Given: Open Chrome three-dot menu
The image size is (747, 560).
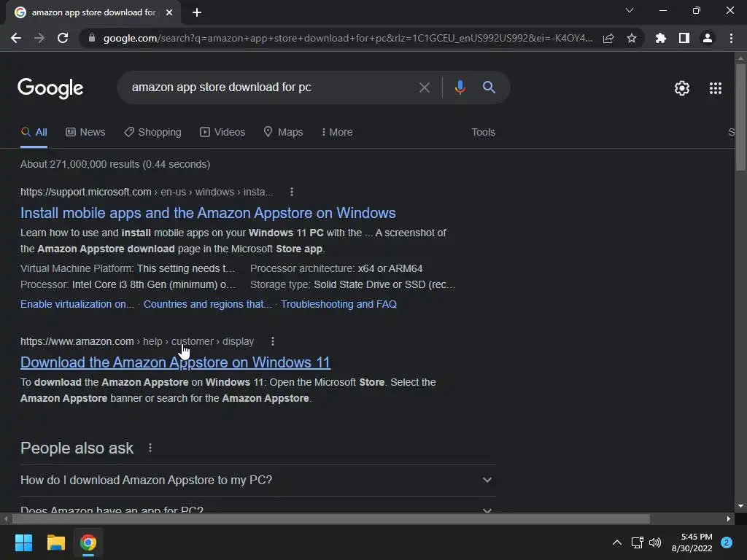Looking at the screenshot, I should [x=731, y=38].
